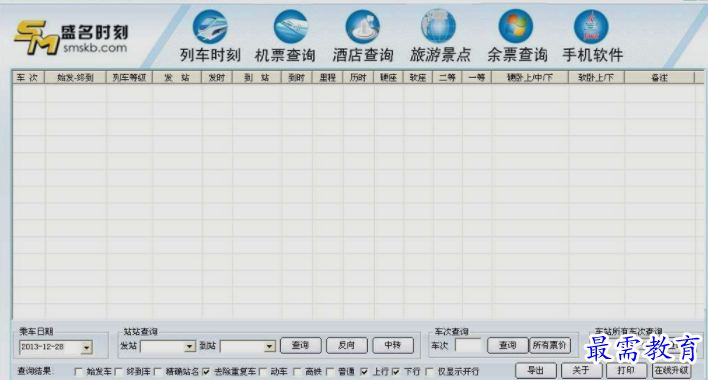The width and height of the screenshot is (708, 380).
Task: Open the 手机软件 Java icon
Action: (x=591, y=27)
